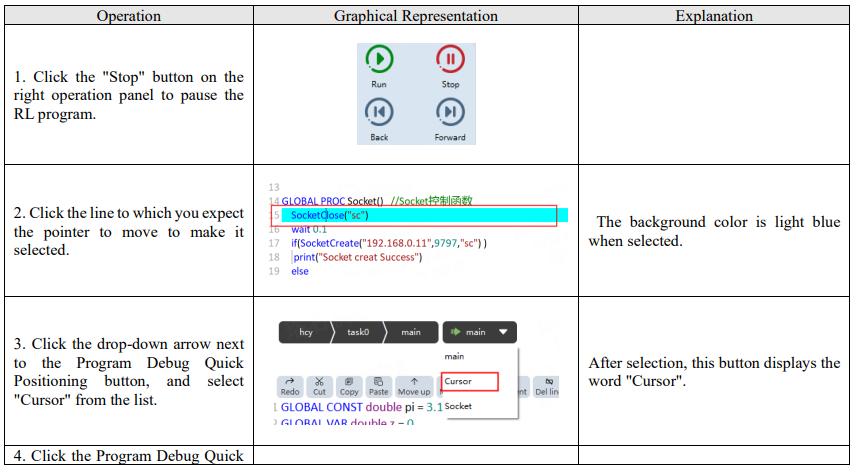Click the Back step icon
Image resolution: width=852 pixels, height=466 pixels.
(x=379, y=112)
